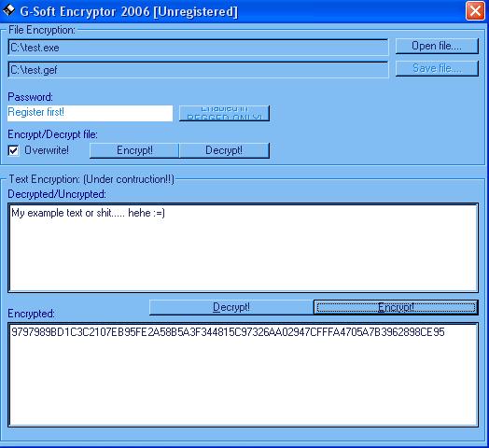
Task: Open a file with Open file... button
Action: click(x=437, y=46)
